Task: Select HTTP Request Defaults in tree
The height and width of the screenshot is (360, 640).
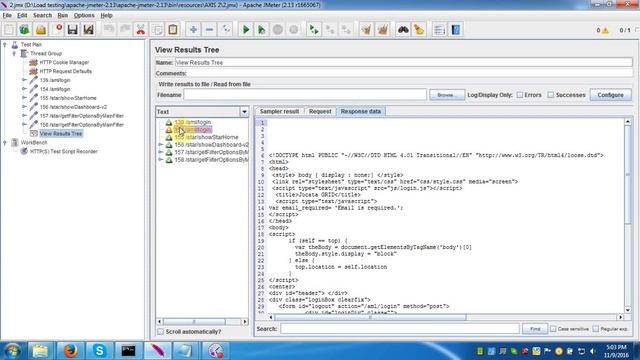Action: click(66, 71)
